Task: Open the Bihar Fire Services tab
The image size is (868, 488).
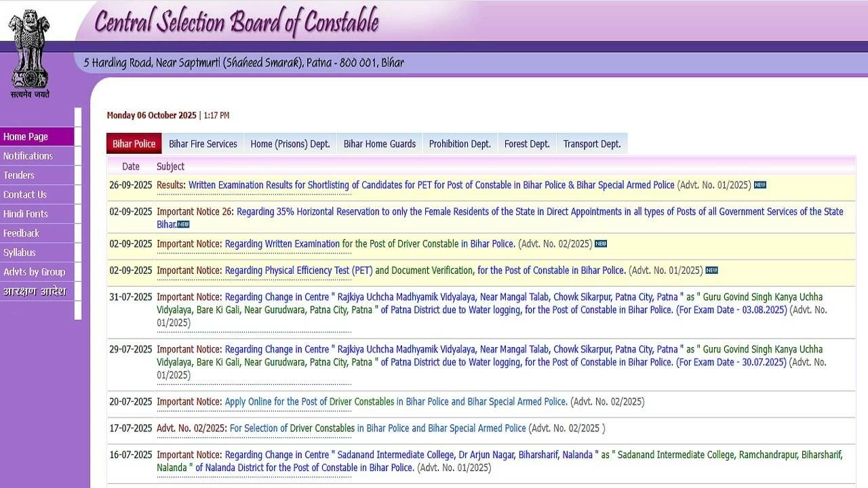Action: [203, 144]
